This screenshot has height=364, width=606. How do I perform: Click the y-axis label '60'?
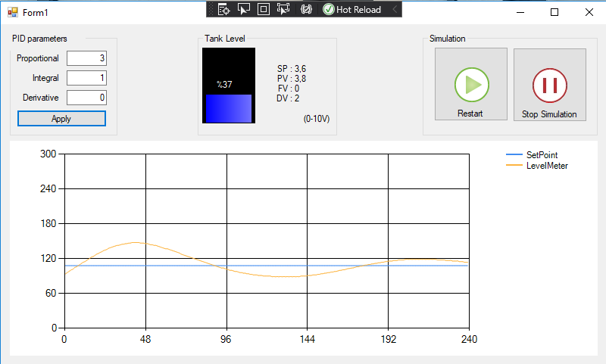click(51, 294)
